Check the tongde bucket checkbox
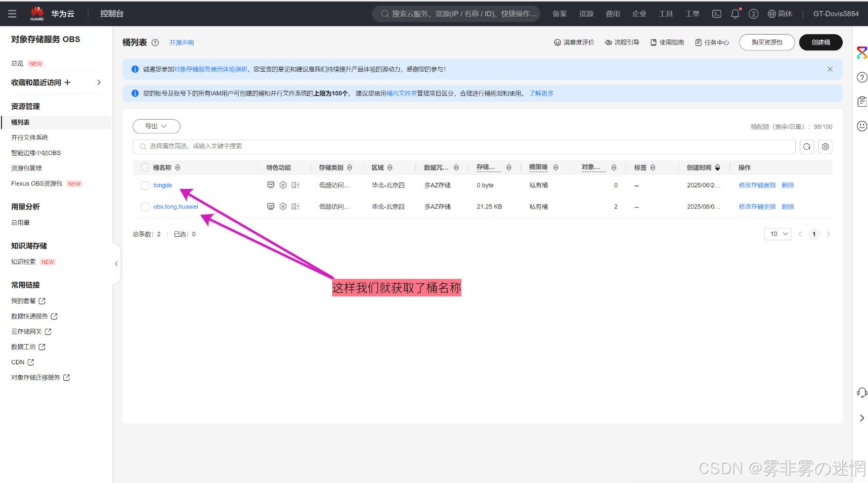Viewport: 868px width, 483px height. tap(145, 185)
